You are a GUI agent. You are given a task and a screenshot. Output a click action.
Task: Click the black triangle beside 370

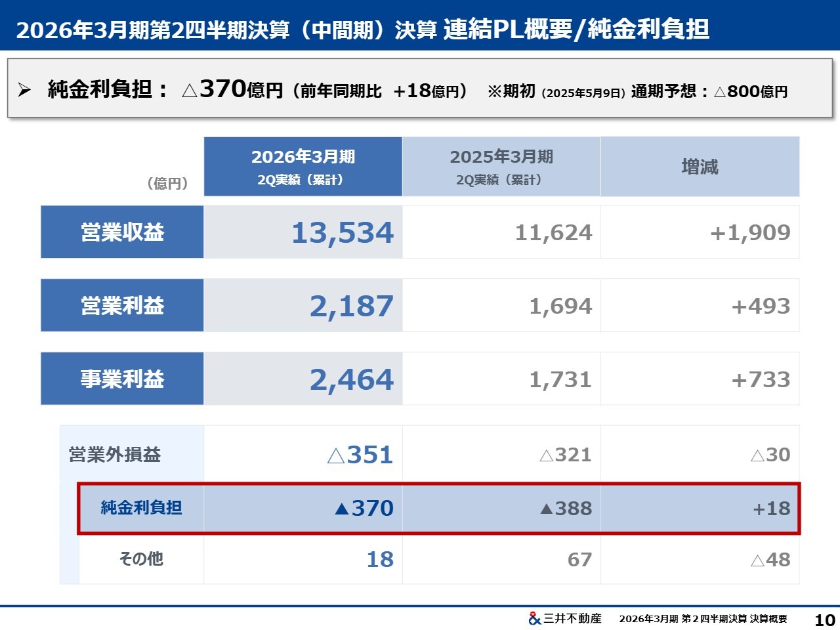pyautogui.click(x=342, y=509)
